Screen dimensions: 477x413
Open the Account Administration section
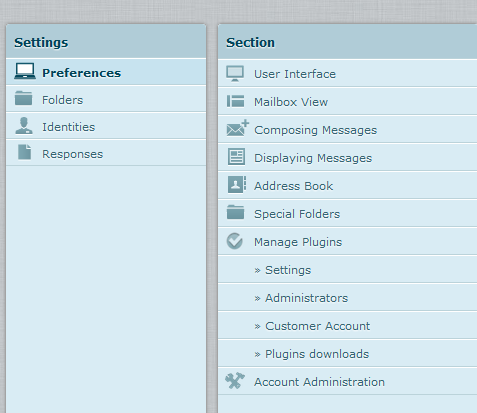pyautogui.click(x=348, y=382)
